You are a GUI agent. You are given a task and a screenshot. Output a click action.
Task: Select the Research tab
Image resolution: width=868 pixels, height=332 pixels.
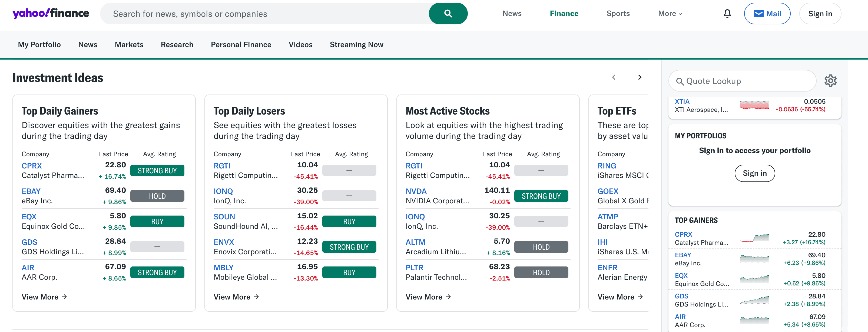pos(177,44)
